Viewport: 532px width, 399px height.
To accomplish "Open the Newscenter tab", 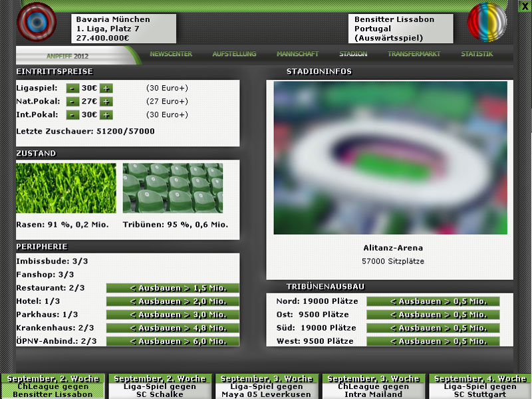I will [171, 54].
